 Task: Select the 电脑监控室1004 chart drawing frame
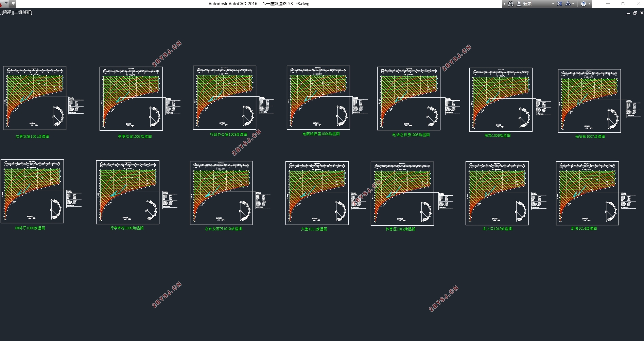coord(318,98)
